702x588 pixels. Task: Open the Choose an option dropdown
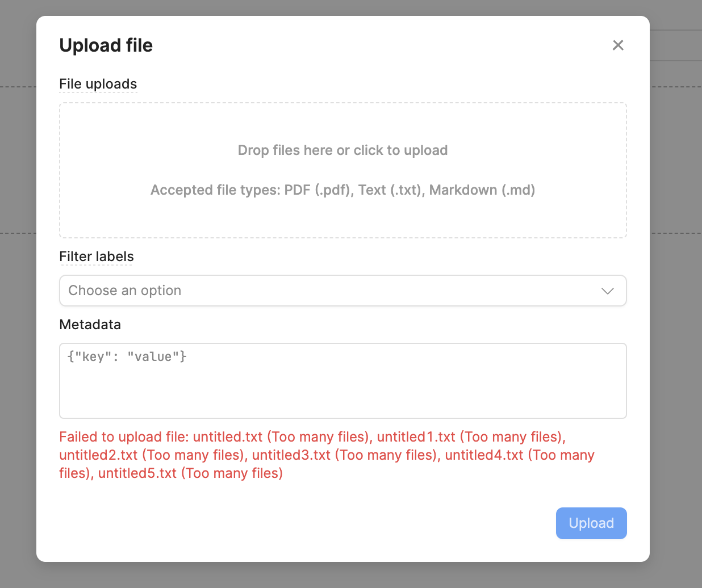(343, 291)
